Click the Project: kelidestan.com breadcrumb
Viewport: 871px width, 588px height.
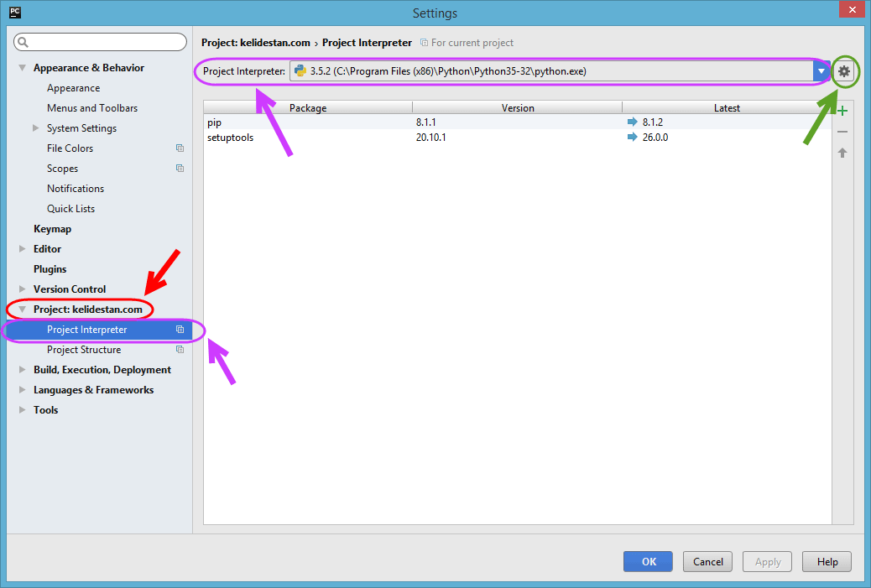point(256,43)
